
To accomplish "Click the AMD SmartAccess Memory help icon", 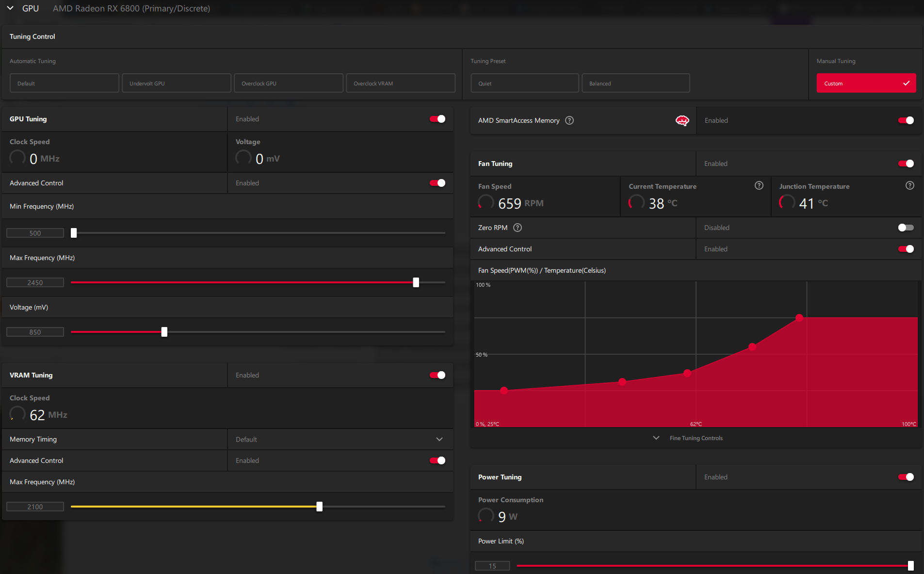I will coord(569,120).
